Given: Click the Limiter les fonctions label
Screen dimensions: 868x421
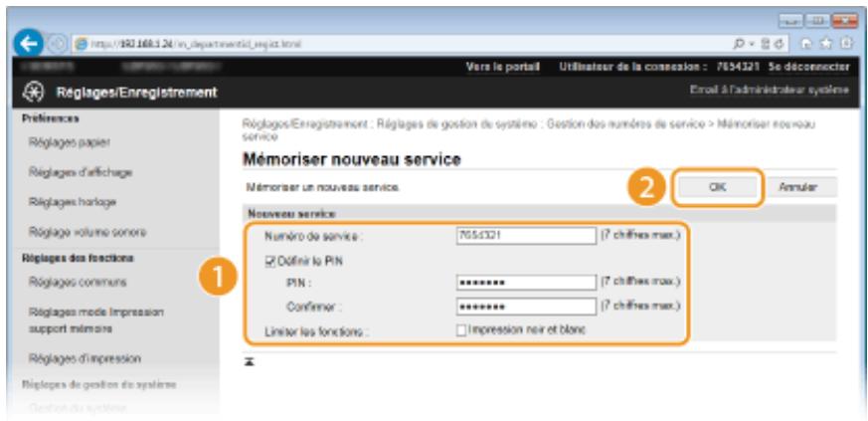Looking at the screenshot, I should click(316, 331).
